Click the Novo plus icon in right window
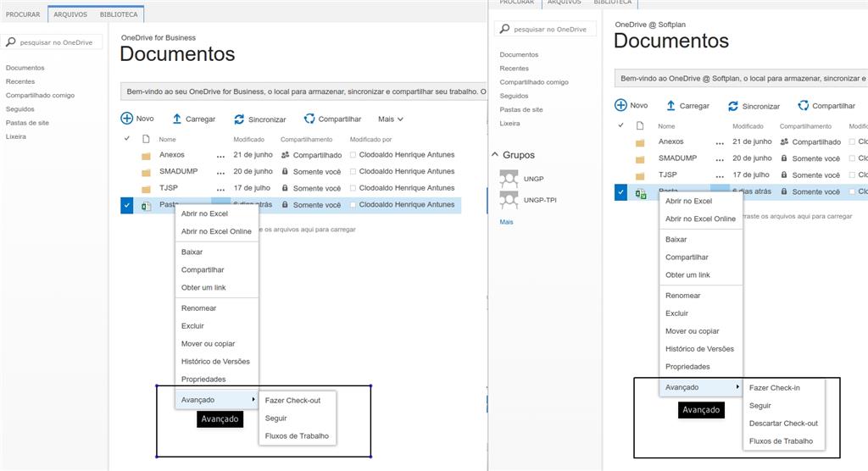This screenshot has width=868, height=471. point(620,104)
